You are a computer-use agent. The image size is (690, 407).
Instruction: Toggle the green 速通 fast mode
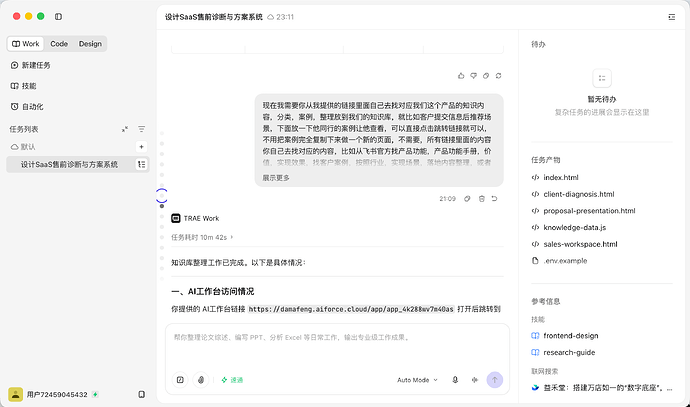tap(232, 380)
